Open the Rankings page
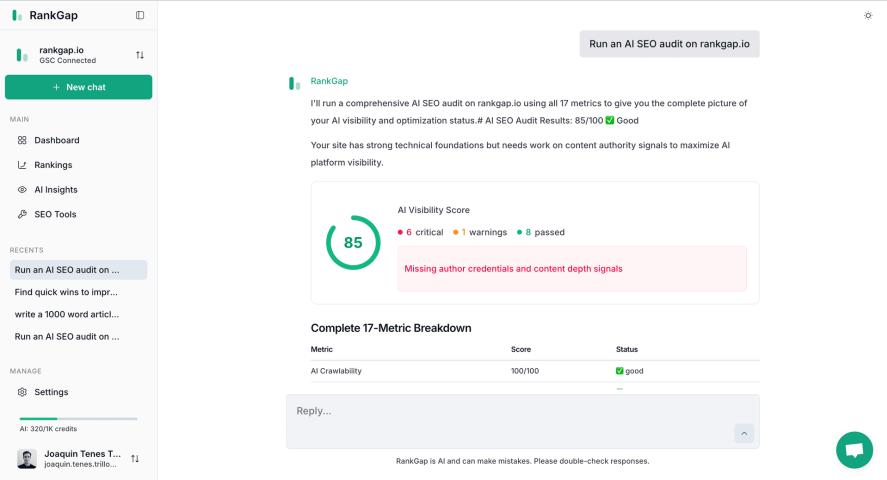887x480 pixels. (53, 165)
